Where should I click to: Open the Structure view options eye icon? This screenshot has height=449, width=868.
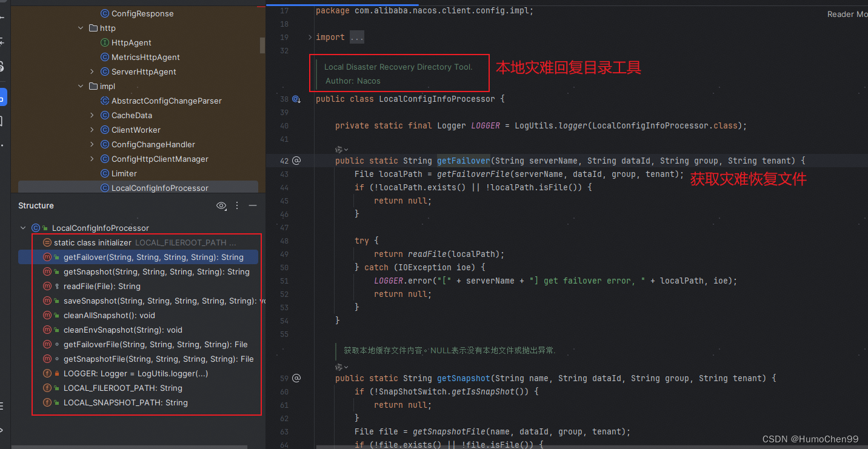point(221,205)
